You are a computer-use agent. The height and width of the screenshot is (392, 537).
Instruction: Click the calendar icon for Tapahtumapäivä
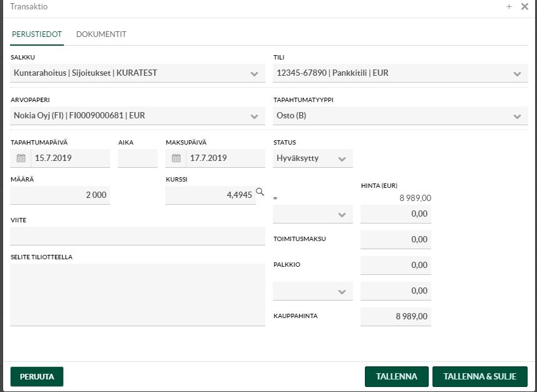pos(21,158)
